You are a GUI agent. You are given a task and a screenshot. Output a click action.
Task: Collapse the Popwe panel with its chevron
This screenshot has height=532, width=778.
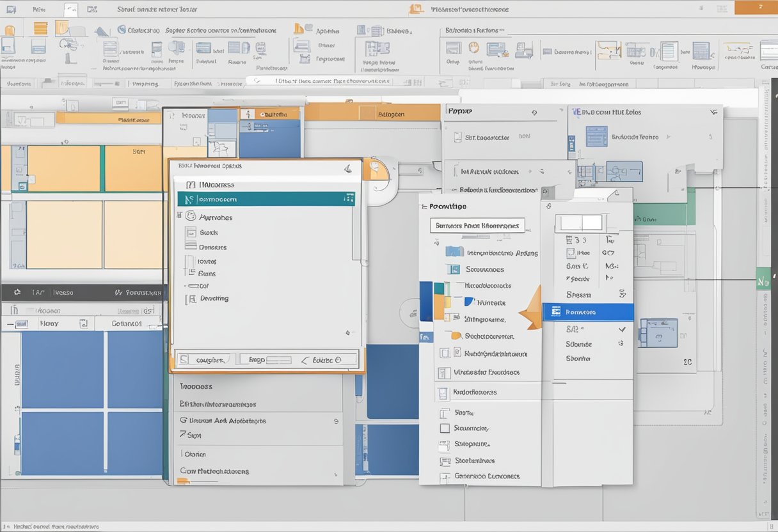(x=535, y=111)
